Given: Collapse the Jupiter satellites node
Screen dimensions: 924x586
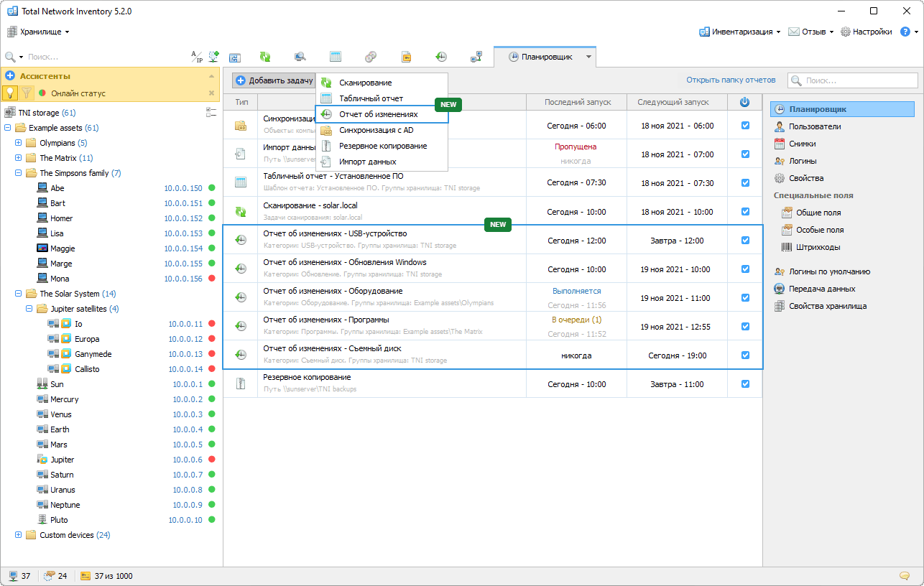Looking at the screenshot, I should [x=29, y=309].
